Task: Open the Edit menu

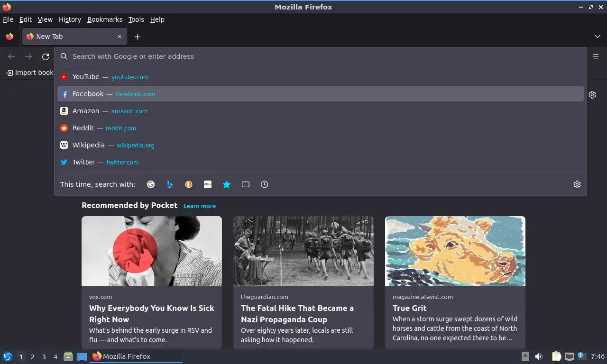Action: coord(26,19)
